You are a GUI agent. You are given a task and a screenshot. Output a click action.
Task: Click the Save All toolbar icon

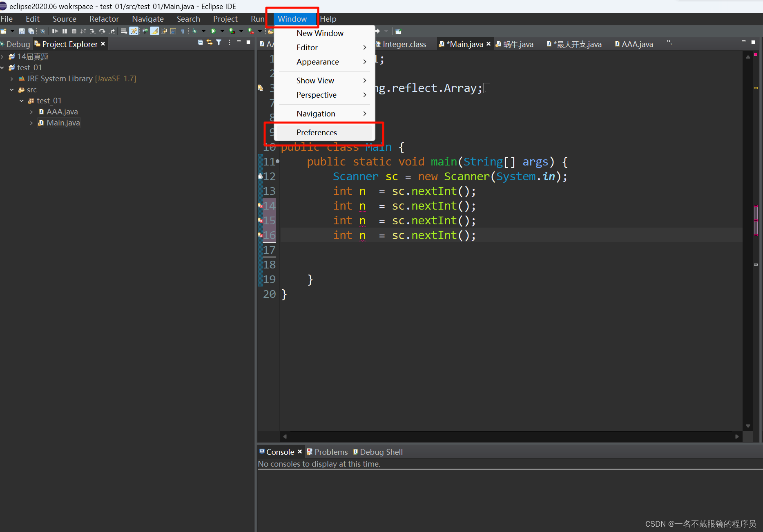[31, 31]
